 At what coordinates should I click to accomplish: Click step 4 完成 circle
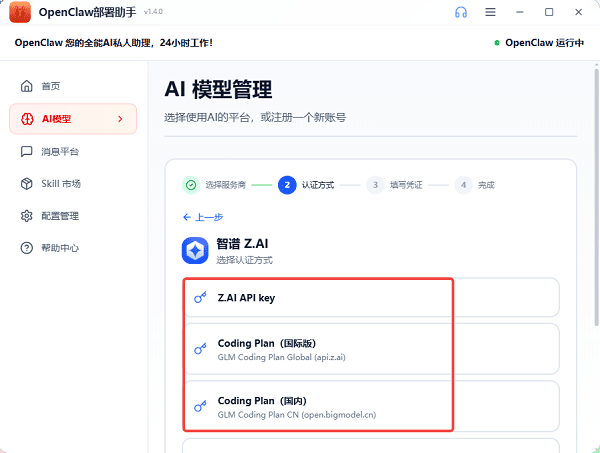click(x=463, y=185)
